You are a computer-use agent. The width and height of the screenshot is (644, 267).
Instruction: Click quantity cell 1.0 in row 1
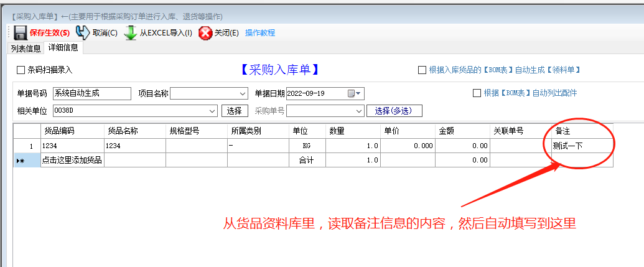tap(353, 146)
